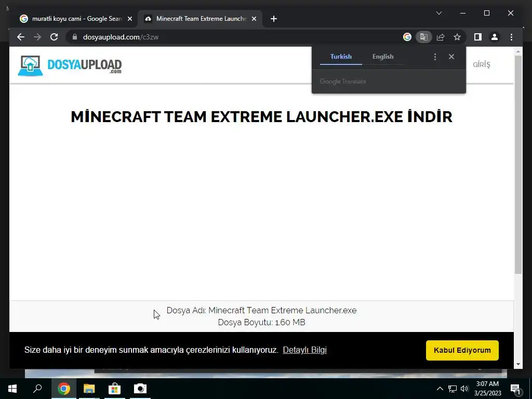Reload the dosyaupload page

tap(54, 37)
